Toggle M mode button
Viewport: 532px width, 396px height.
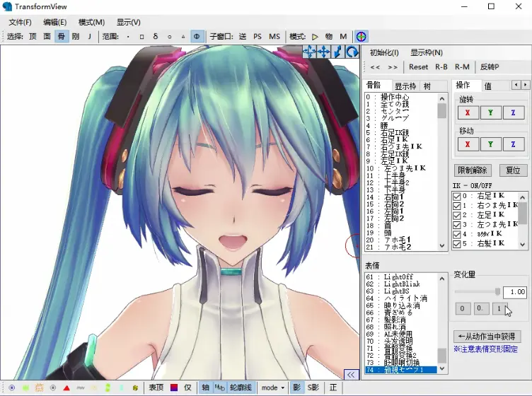[343, 37]
